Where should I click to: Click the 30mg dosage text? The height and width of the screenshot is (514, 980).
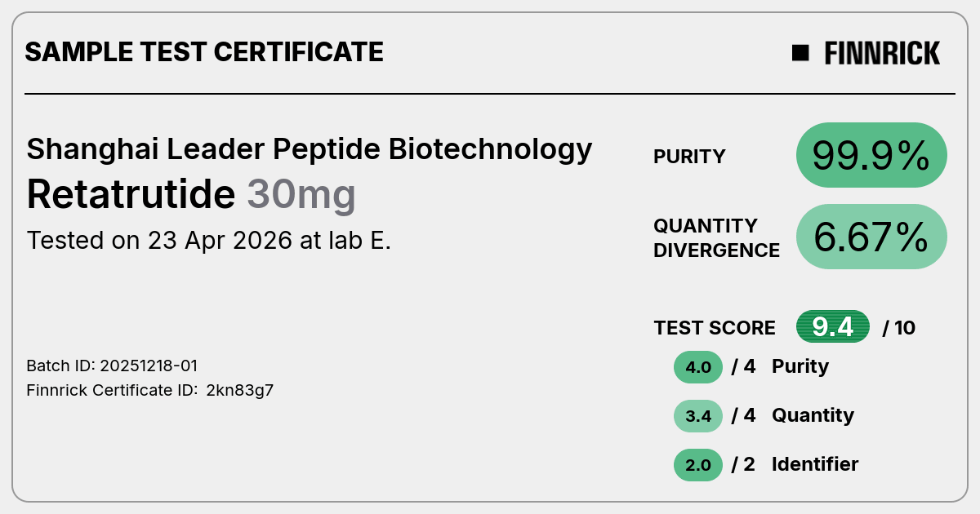tap(301, 196)
